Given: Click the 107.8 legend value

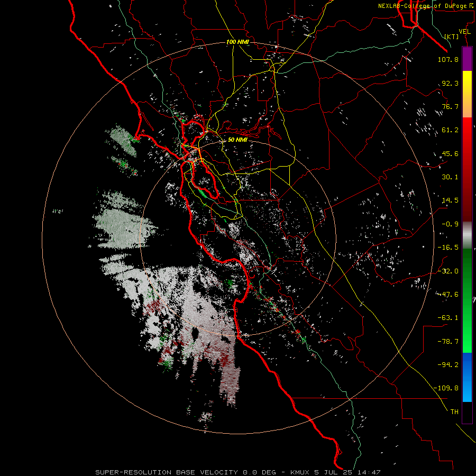Looking at the screenshot, I should point(448,59).
